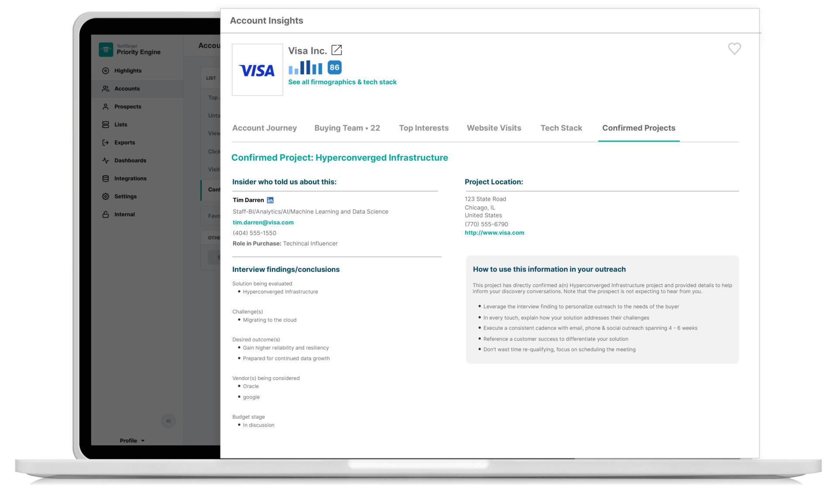Screen dimensions: 838x504
Task: Click the Dashboards activity icon
Action: (x=106, y=161)
